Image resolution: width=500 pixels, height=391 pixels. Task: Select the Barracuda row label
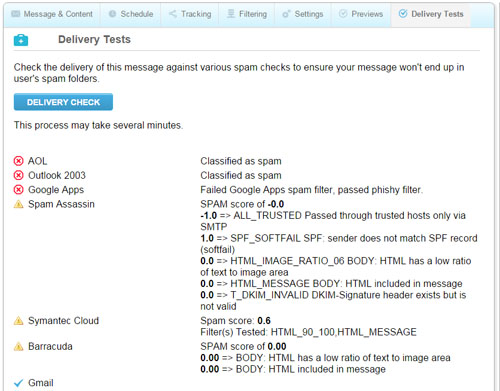[x=50, y=346]
